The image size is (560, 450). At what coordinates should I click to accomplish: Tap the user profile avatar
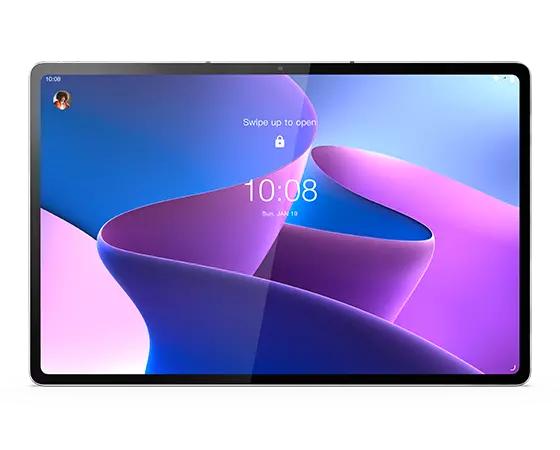[x=62, y=100]
